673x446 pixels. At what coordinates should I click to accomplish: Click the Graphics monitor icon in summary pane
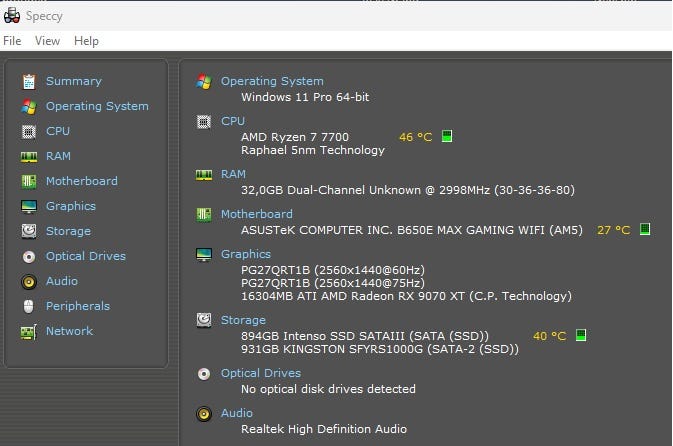(x=204, y=254)
